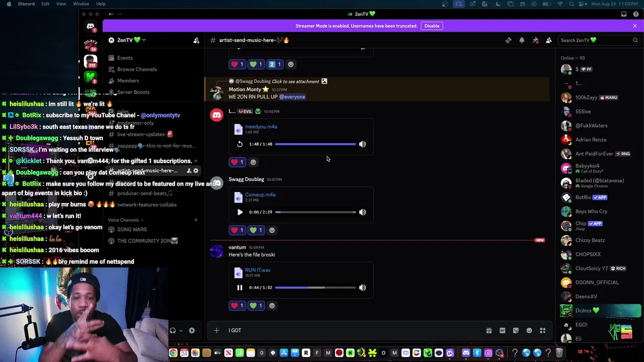Open ineedyou.m4a file link

pos(261,127)
